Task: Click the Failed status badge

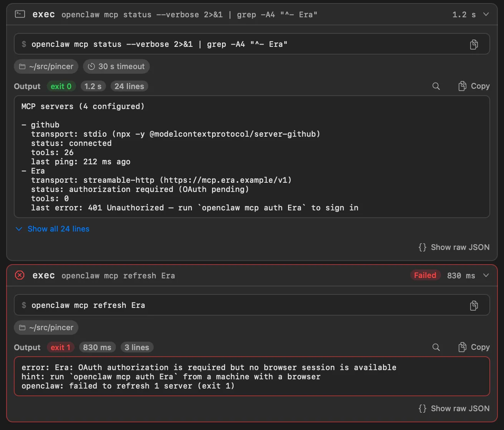Action: [425, 275]
